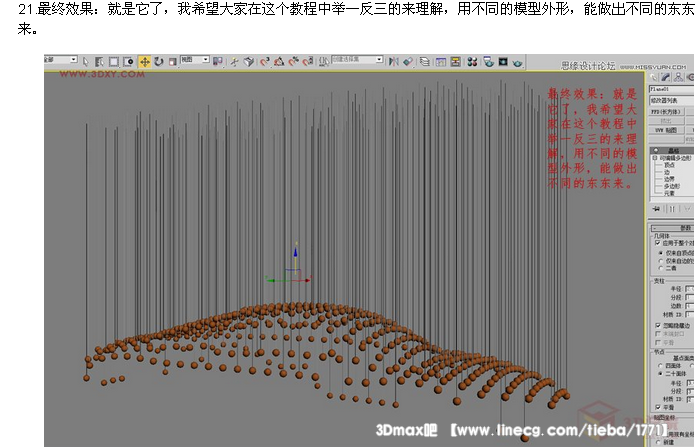Click the Mirror tool icon
Screen dimensions: 697x447
(x=394, y=61)
